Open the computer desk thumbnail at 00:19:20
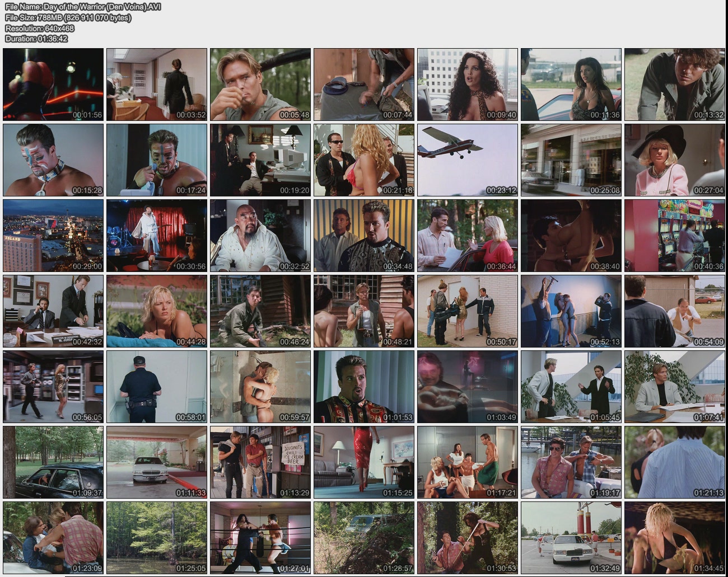The width and height of the screenshot is (728, 577). pos(260,160)
